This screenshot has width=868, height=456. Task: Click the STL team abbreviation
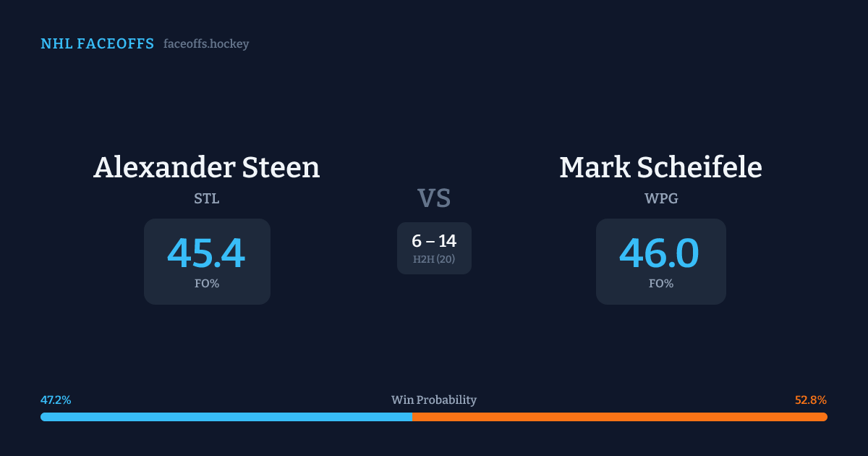[207, 198]
